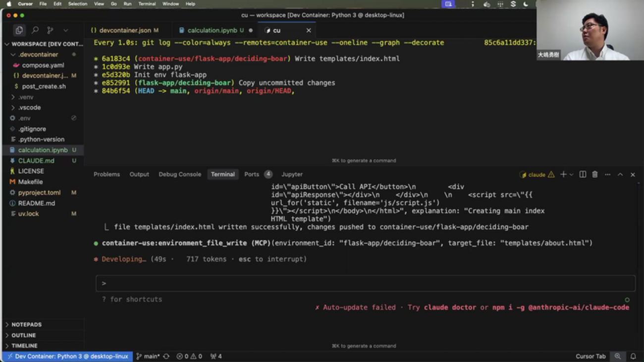This screenshot has height=362, width=644.
Task: Open the Explorer view icon
Action: pyautogui.click(x=19, y=30)
